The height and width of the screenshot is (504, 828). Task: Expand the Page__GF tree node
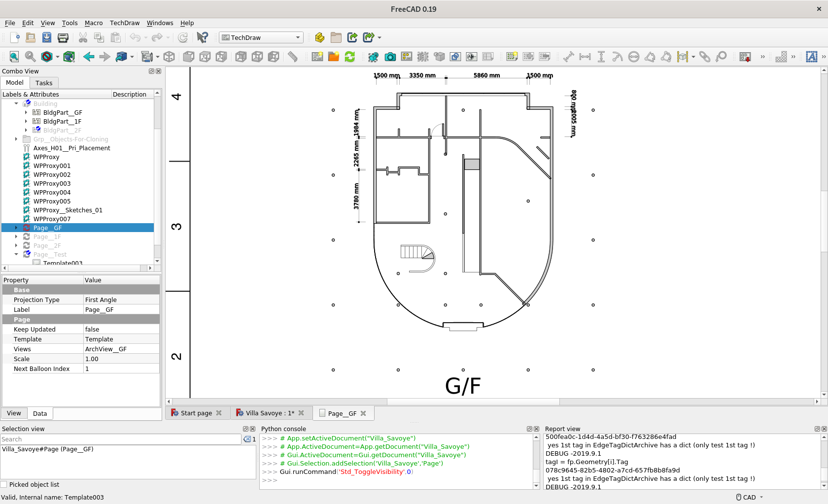click(16, 228)
